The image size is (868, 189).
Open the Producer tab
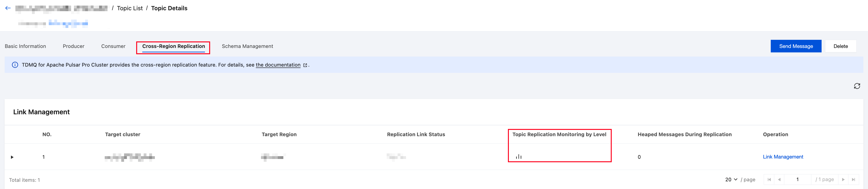(x=73, y=46)
